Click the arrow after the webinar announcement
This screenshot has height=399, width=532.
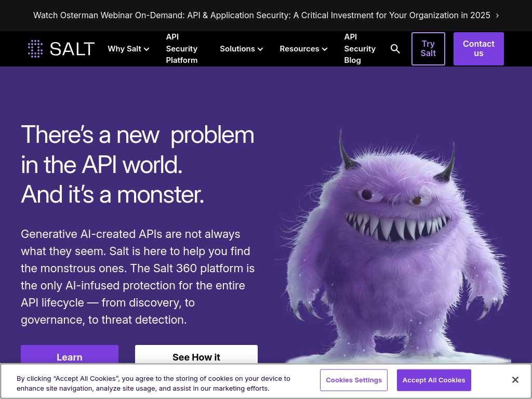click(497, 16)
